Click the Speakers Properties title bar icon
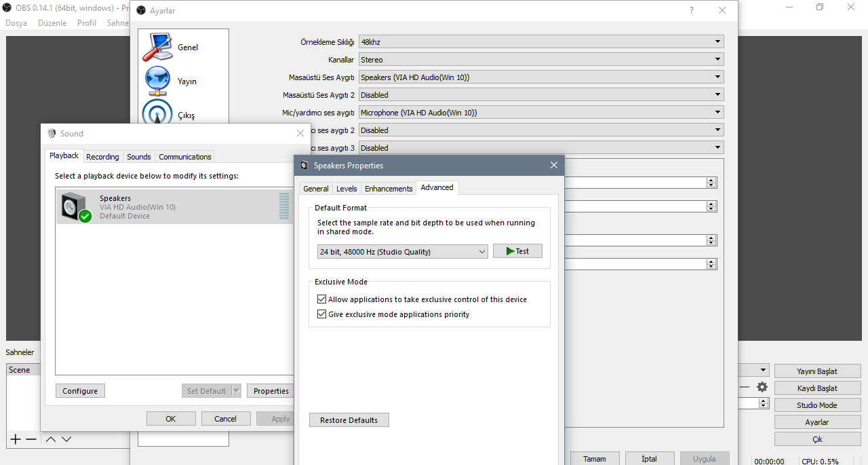 [304, 165]
